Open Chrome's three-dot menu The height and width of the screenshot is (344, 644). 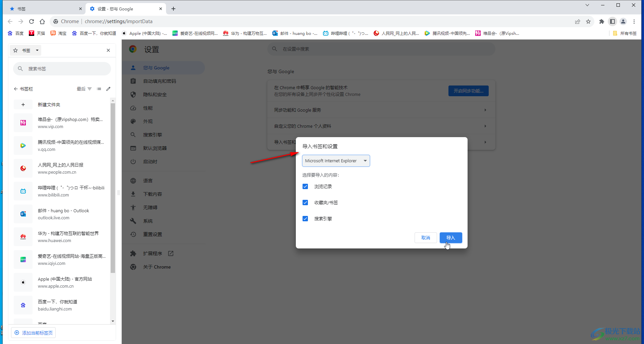(x=634, y=21)
